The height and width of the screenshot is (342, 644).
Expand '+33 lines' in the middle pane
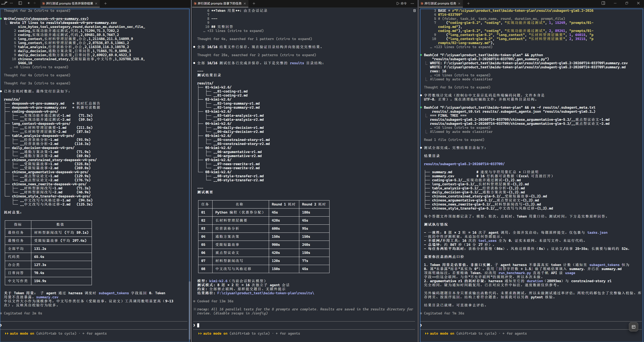[233, 31]
